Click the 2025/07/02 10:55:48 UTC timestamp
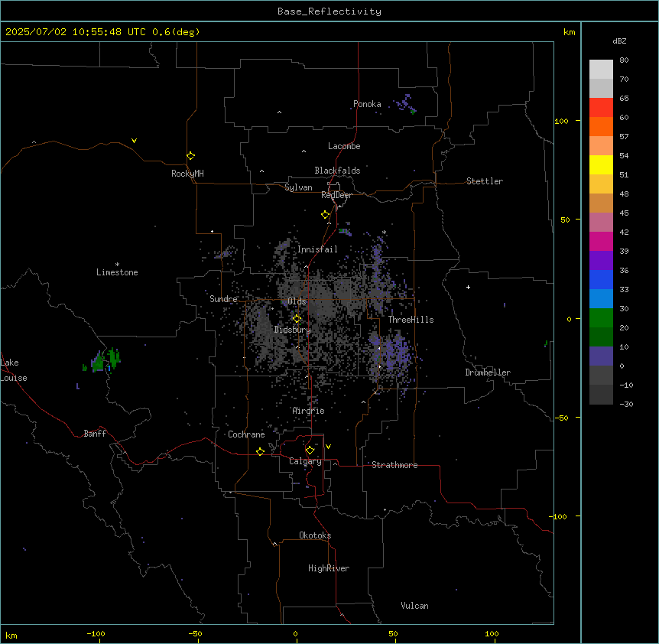659x644 pixels. [x=76, y=32]
